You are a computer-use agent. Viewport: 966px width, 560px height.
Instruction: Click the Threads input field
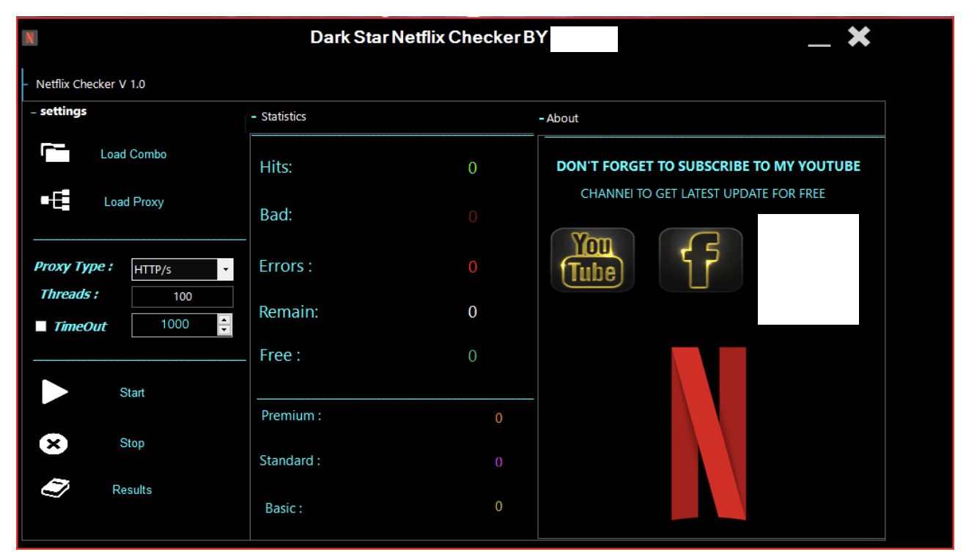click(182, 296)
